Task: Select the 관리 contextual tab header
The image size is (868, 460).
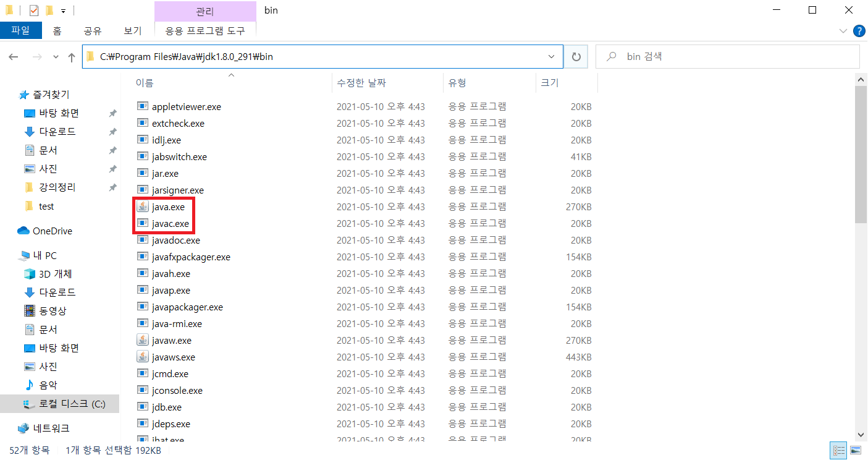Action: (205, 11)
